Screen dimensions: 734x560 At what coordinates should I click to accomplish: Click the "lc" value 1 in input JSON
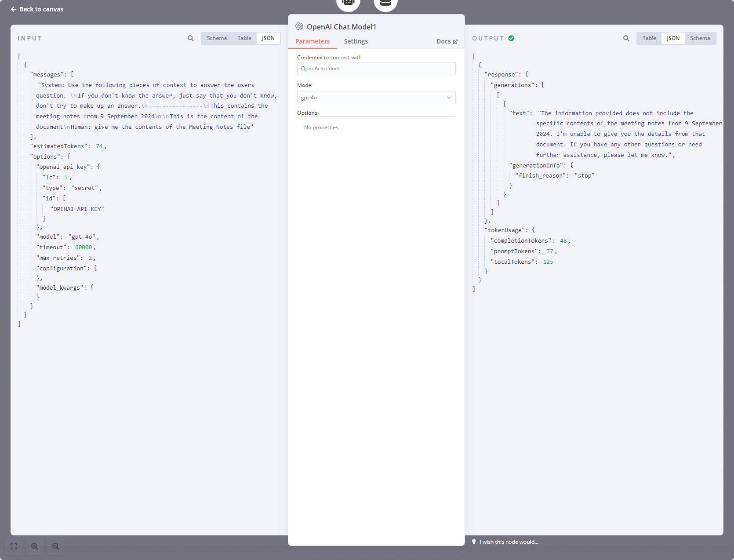pyautogui.click(x=66, y=178)
